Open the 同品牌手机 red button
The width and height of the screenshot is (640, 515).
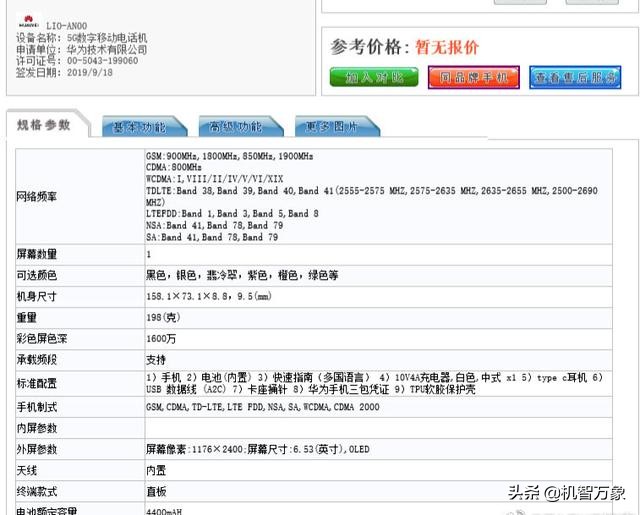473,77
